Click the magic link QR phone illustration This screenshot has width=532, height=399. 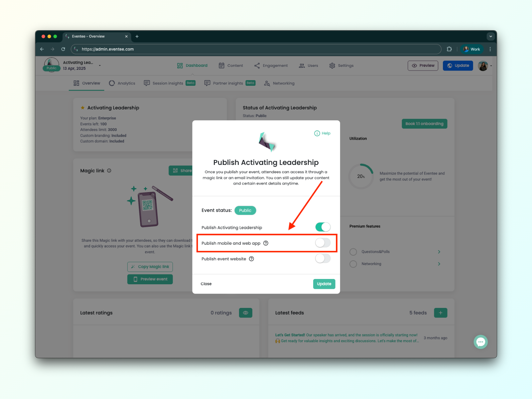coord(150,207)
